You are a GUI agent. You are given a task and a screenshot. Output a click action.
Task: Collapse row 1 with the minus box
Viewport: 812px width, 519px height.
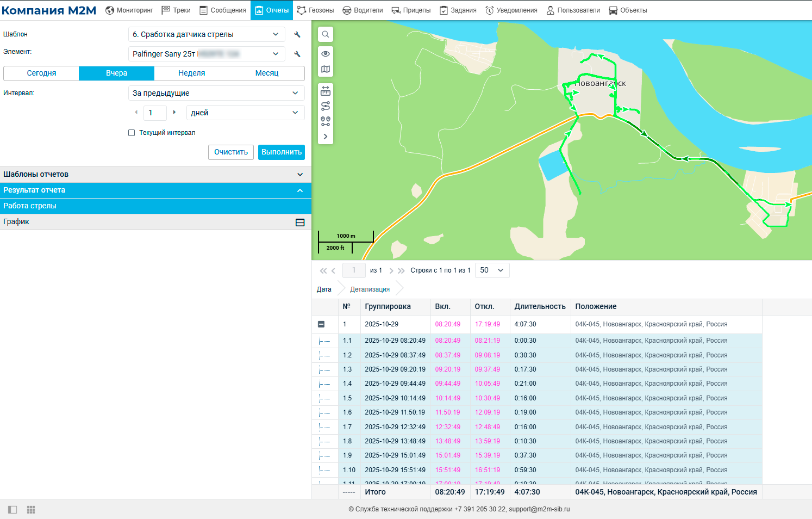point(321,324)
